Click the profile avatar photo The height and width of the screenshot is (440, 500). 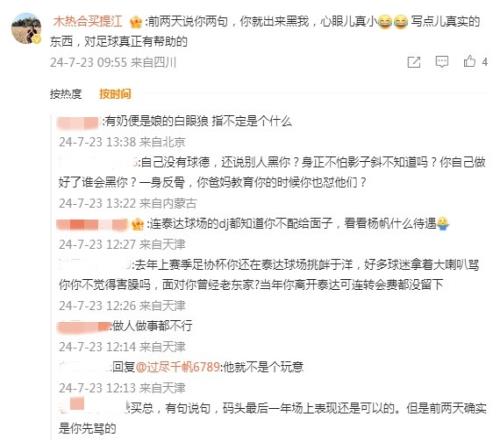pyautogui.click(x=26, y=28)
